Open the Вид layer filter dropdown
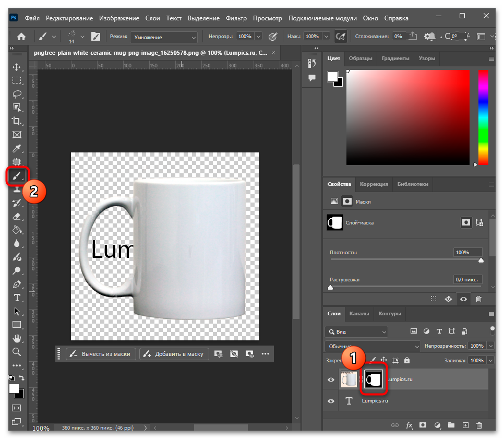504x439 pixels. [x=356, y=331]
